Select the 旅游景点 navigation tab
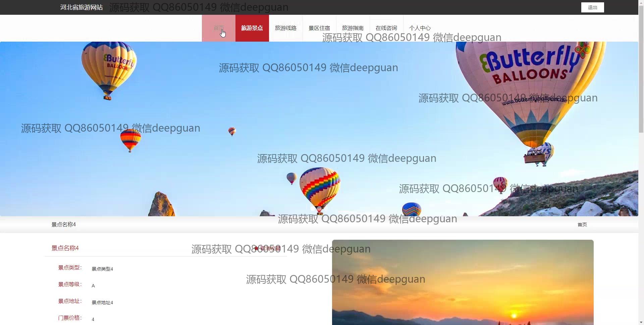Image resolution: width=644 pixels, height=325 pixels. [x=252, y=28]
